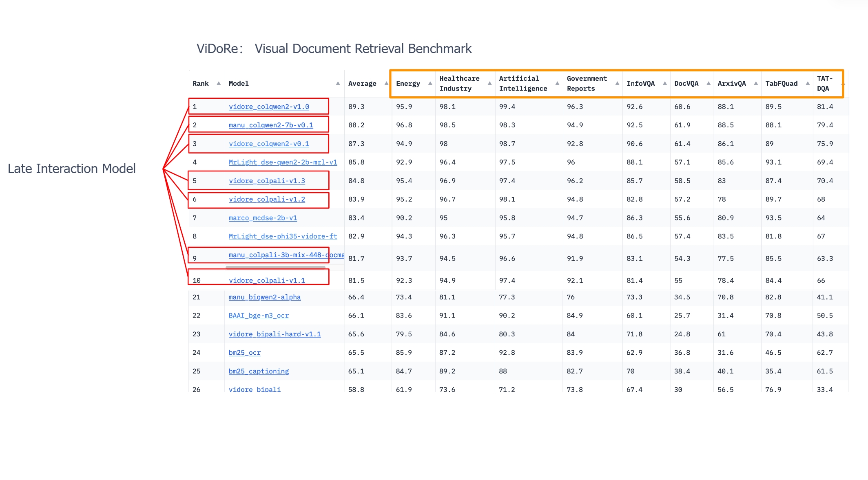Open vidore_colpali-v1.3 link
Viewport: 868px width, 480px height.
coord(267,181)
